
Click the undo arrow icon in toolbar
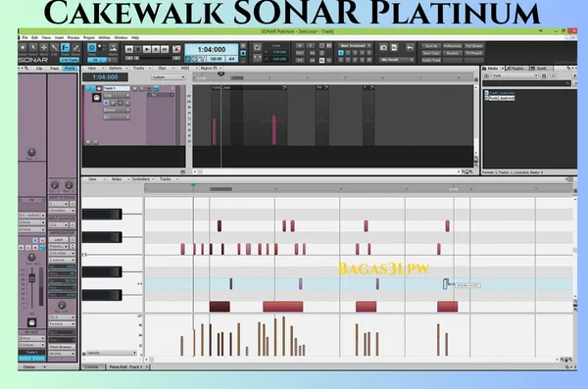[x=410, y=48]
